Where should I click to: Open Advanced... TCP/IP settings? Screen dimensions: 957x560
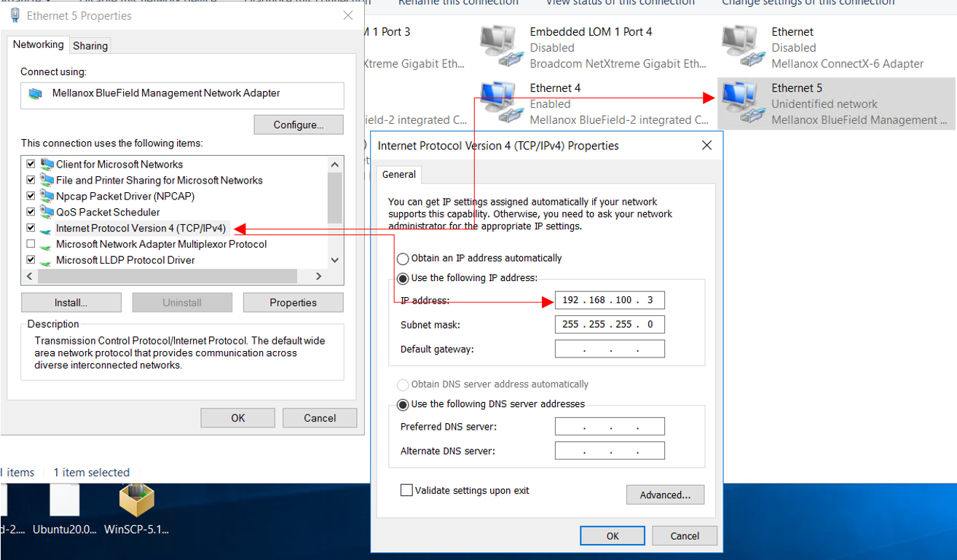click(x=665, y=495)
